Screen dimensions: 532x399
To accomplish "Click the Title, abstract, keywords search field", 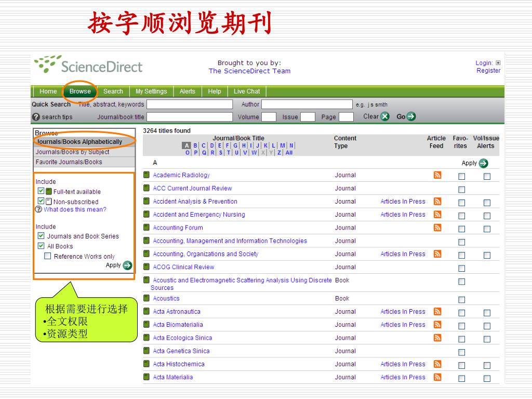I will point(190,104).
